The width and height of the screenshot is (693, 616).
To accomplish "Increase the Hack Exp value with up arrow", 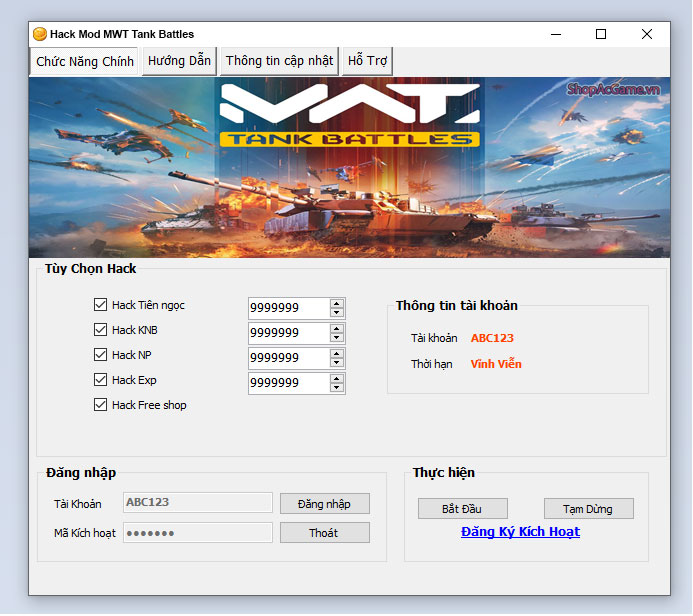I will pos(337,379).
